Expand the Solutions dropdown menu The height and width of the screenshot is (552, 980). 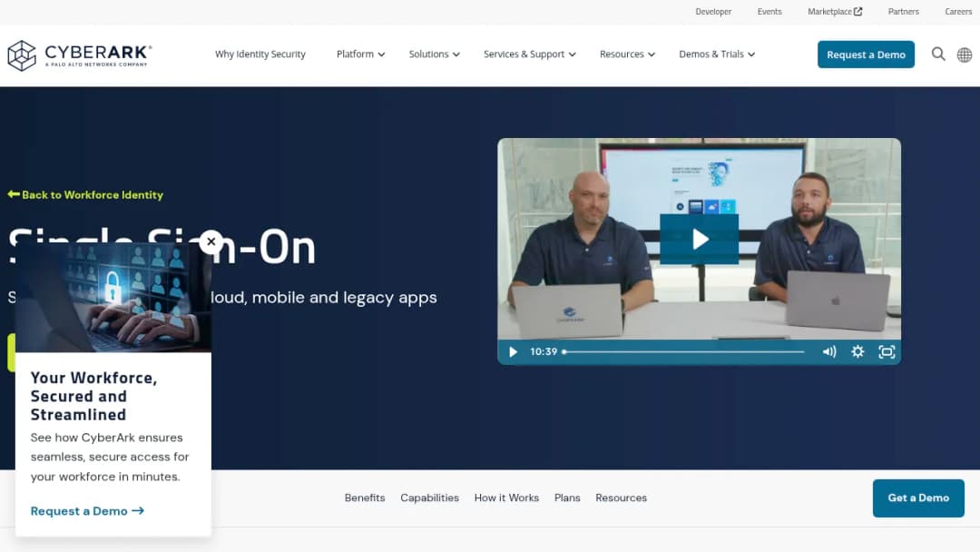point(435,54)
